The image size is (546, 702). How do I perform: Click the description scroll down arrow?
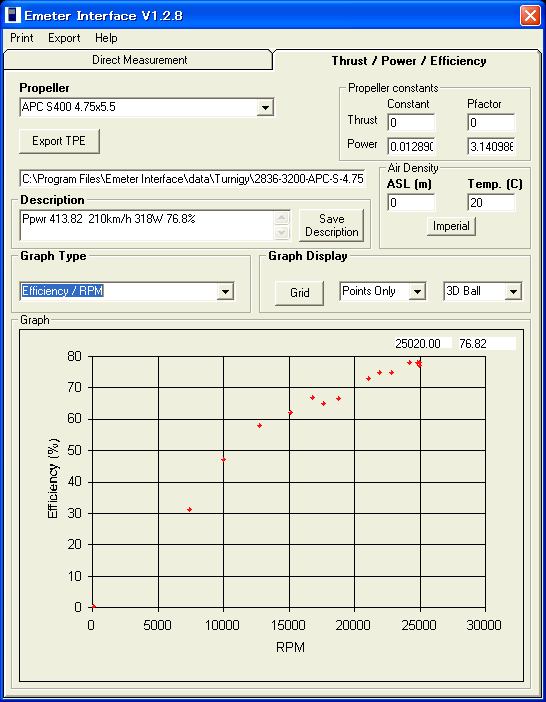click(281, 232)
